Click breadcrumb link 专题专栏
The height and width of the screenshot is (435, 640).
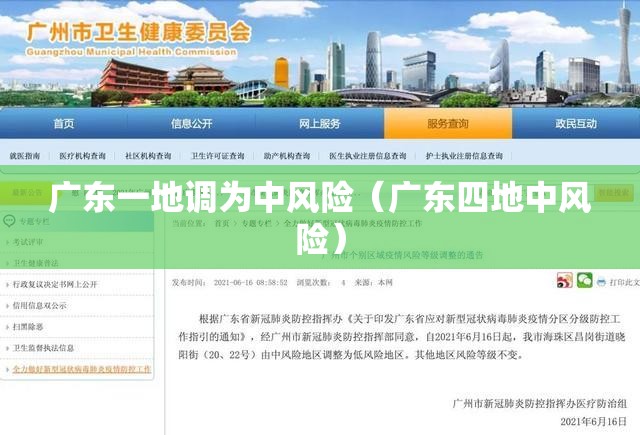[256, 223]
